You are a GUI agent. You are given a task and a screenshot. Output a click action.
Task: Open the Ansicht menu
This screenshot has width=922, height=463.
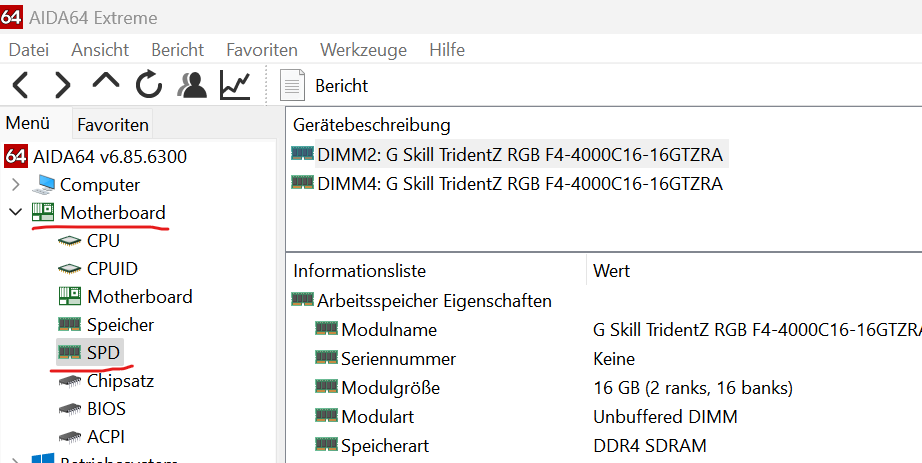[x=100, y=50]
